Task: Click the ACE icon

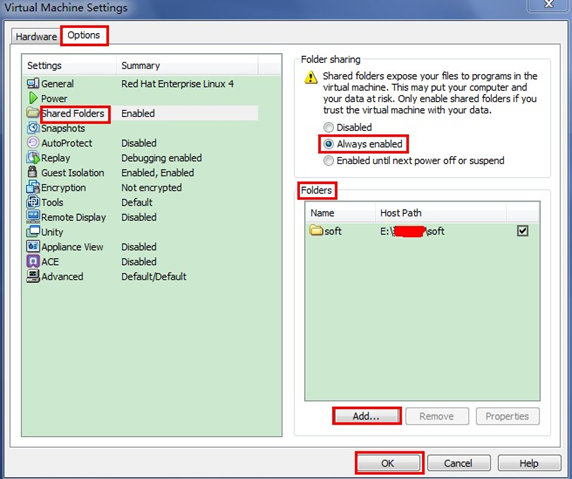Action: [x=33, y=261]
